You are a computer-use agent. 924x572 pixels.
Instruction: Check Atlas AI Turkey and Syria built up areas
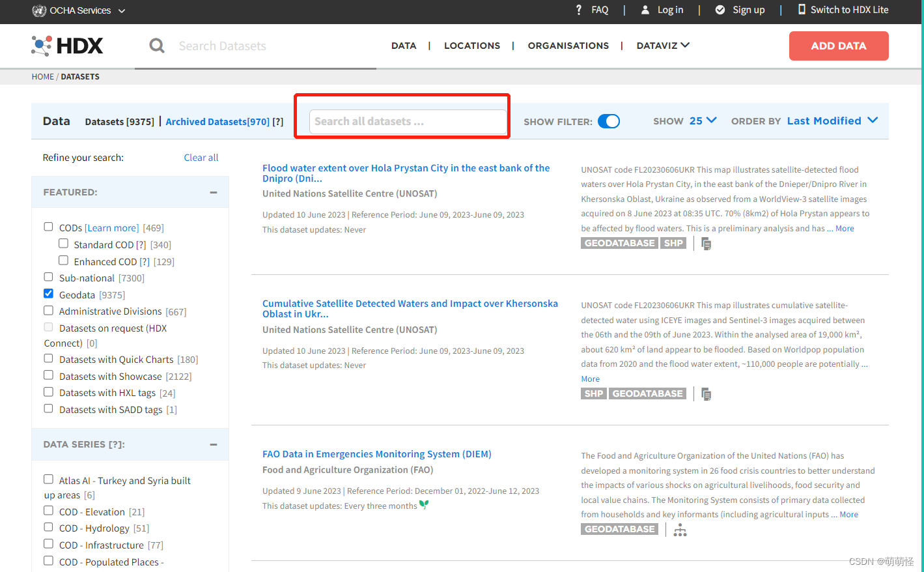[x=48, y=479]
